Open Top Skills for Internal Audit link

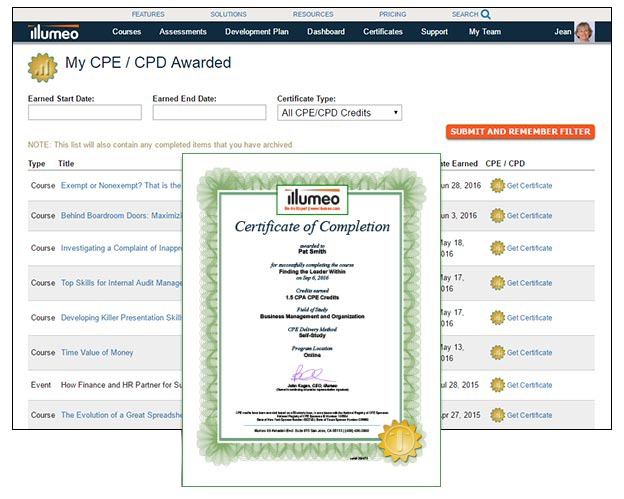point(121,283)
